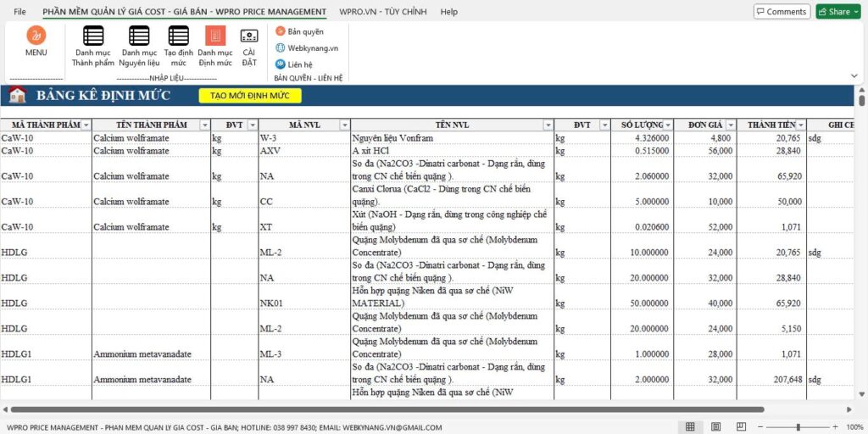Switch to Page Break Preview view
Screen dimensions: 868x434
coord(742,426)
